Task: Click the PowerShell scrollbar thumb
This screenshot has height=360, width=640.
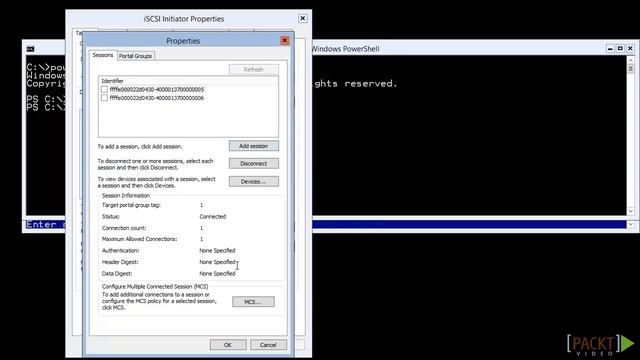Action: coord(631,69)
